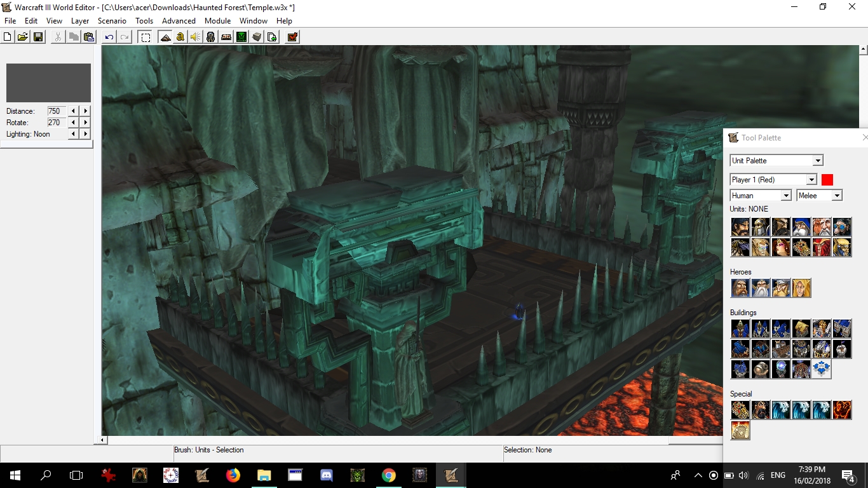The width and height of the screenshot is (868, 488).
Task: Open the Trigger Editor 'a' icon
Action: pyautogui.click(x=180, y=37)
